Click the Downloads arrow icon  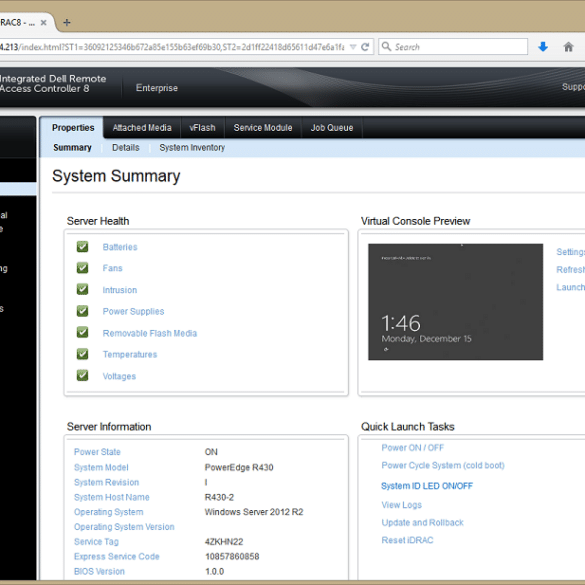click(x=543, y=47)
